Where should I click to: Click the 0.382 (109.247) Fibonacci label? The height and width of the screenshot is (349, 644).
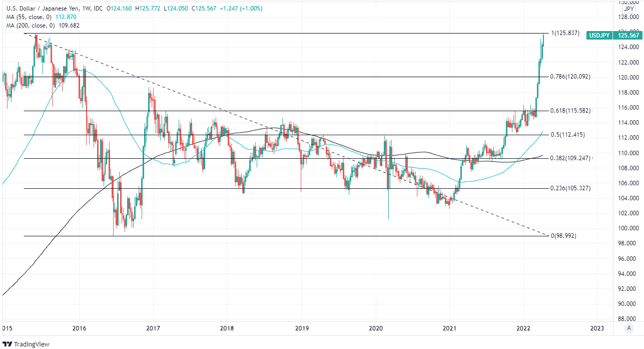pyautogui.click(x=570, y=158)
